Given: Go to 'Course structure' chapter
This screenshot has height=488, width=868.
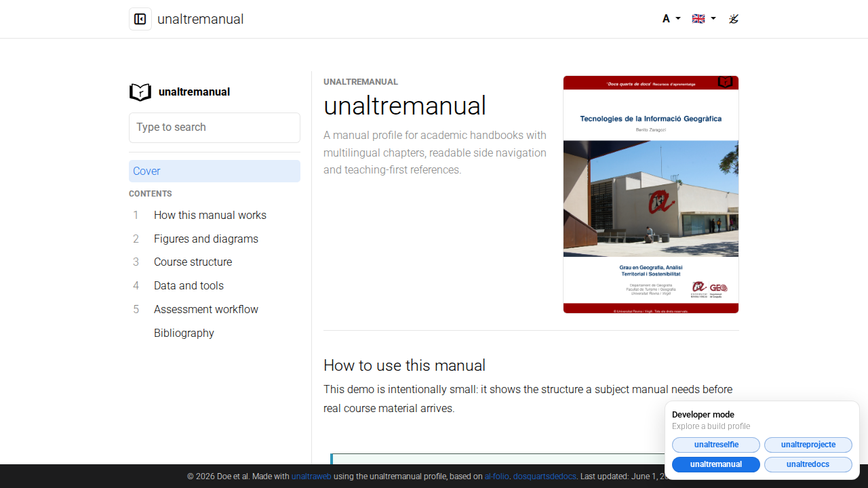Looking at the screenshot, I should [x=193, y=262].
